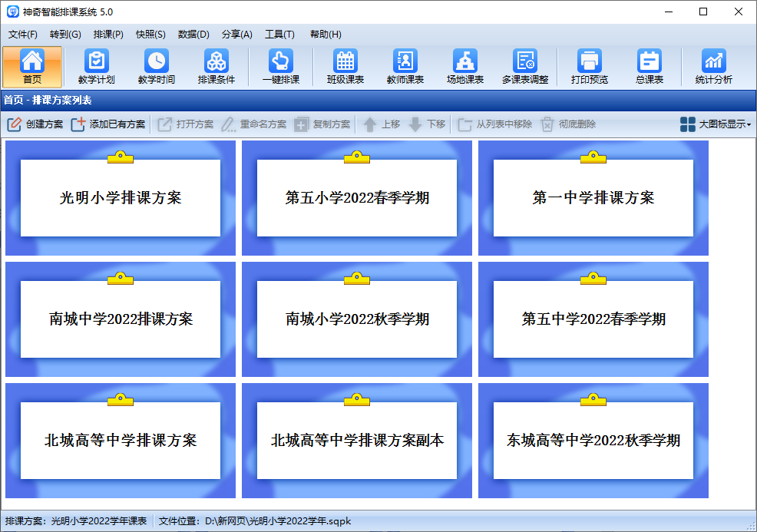Select 东城高等中学2022秋季学期 card

[593, 441]
